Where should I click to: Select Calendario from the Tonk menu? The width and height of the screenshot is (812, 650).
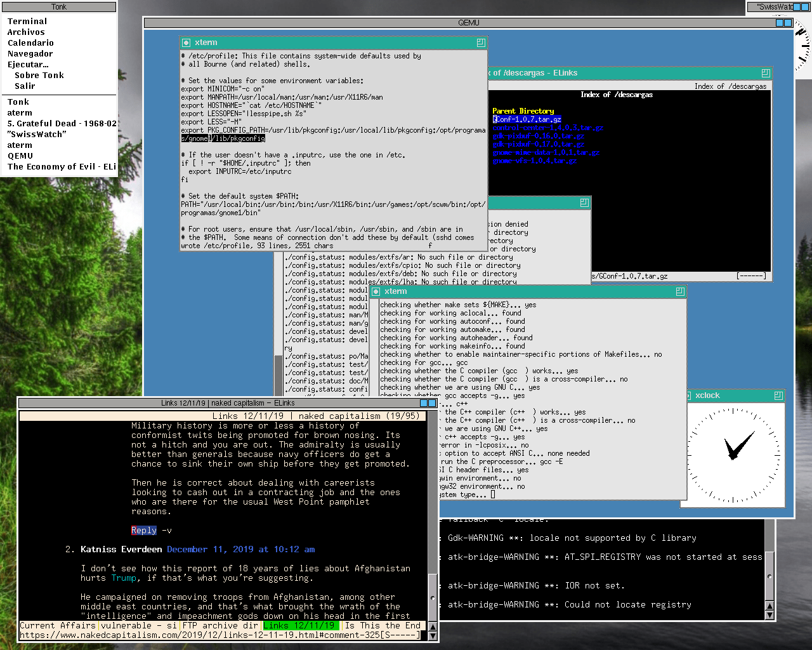tap(30, 43)
